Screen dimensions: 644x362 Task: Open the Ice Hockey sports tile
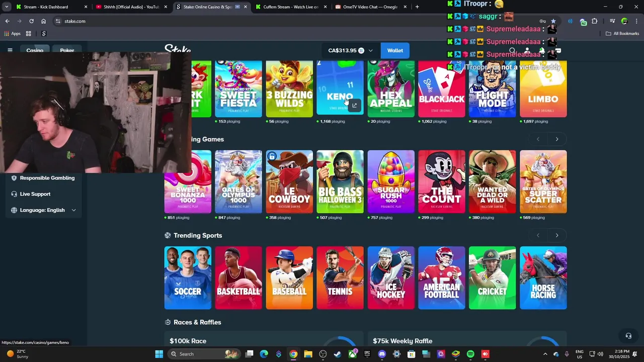[x=391, y=278]
